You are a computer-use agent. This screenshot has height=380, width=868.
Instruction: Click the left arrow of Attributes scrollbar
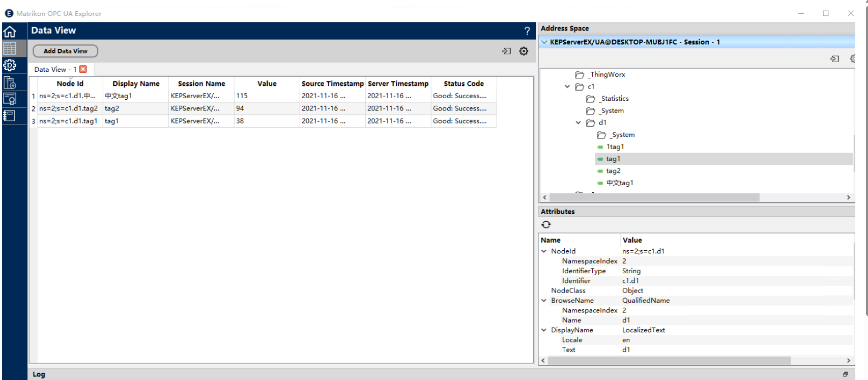[x=543, y=360]
